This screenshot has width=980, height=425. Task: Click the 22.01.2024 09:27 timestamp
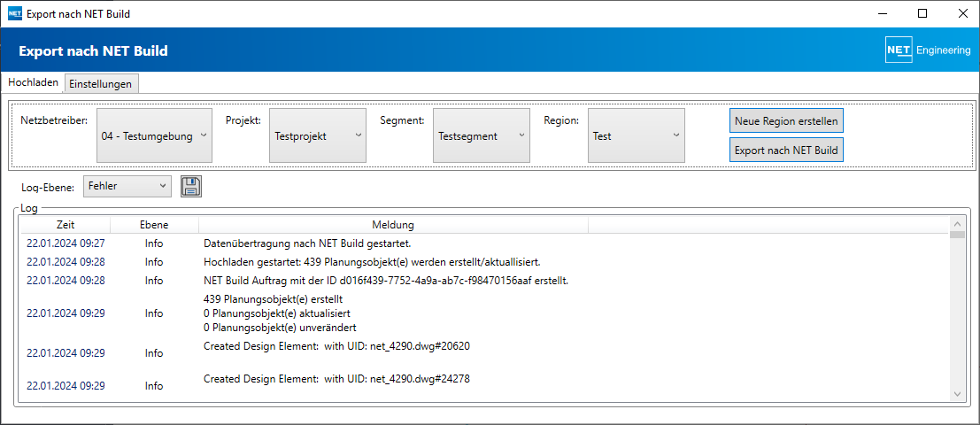point(65,243)
